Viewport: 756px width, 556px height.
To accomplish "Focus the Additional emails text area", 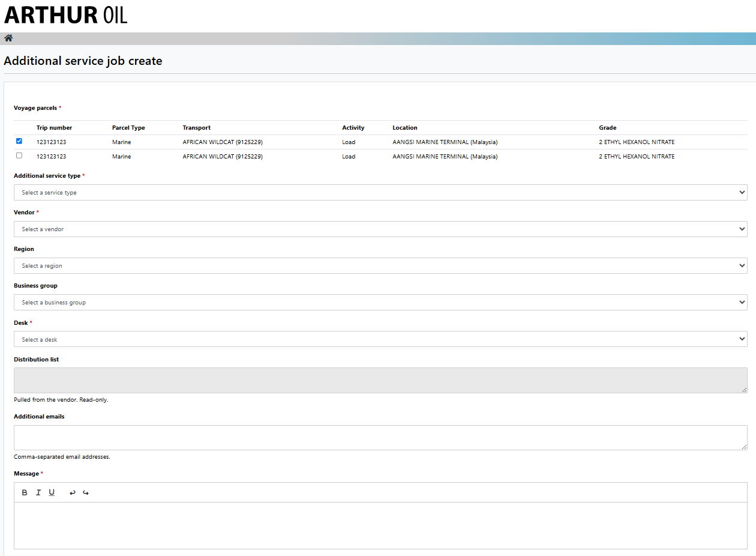I will (x=380, y=438).
